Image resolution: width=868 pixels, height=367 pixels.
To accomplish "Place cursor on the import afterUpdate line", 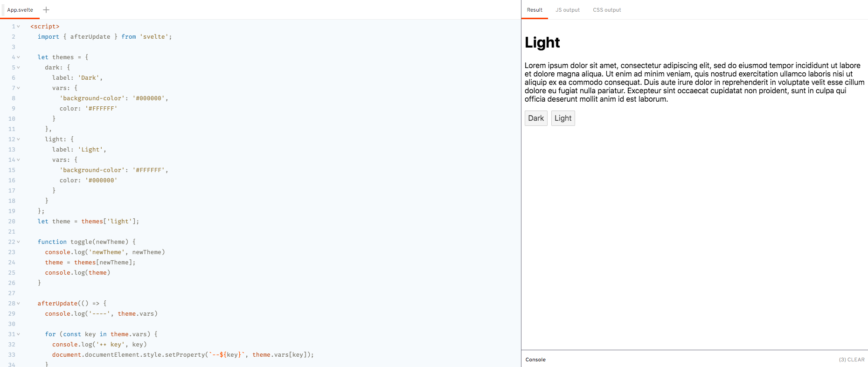I will point(104,37).
